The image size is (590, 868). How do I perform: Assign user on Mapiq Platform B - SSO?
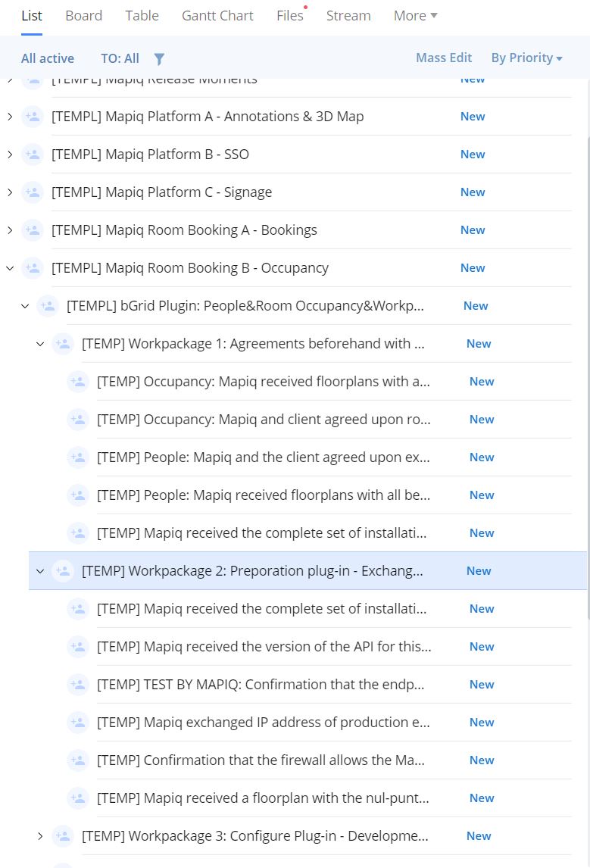[x=33, y=155]
